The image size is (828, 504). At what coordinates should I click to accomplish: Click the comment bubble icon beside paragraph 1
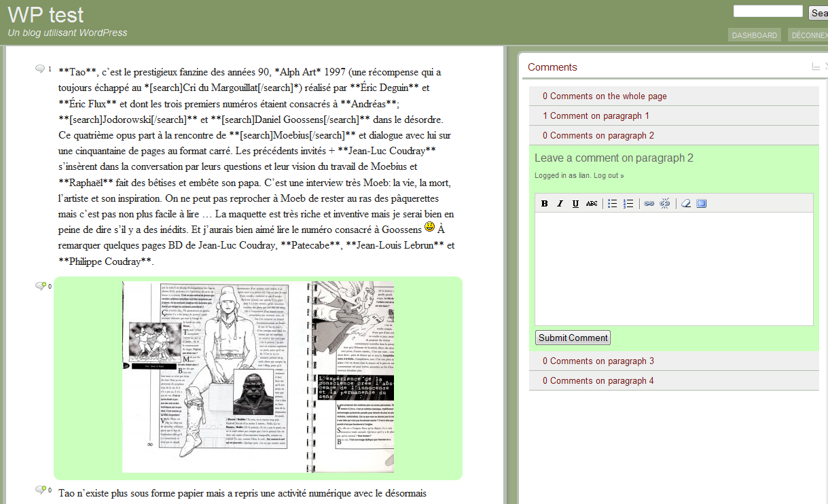[41, 69]
